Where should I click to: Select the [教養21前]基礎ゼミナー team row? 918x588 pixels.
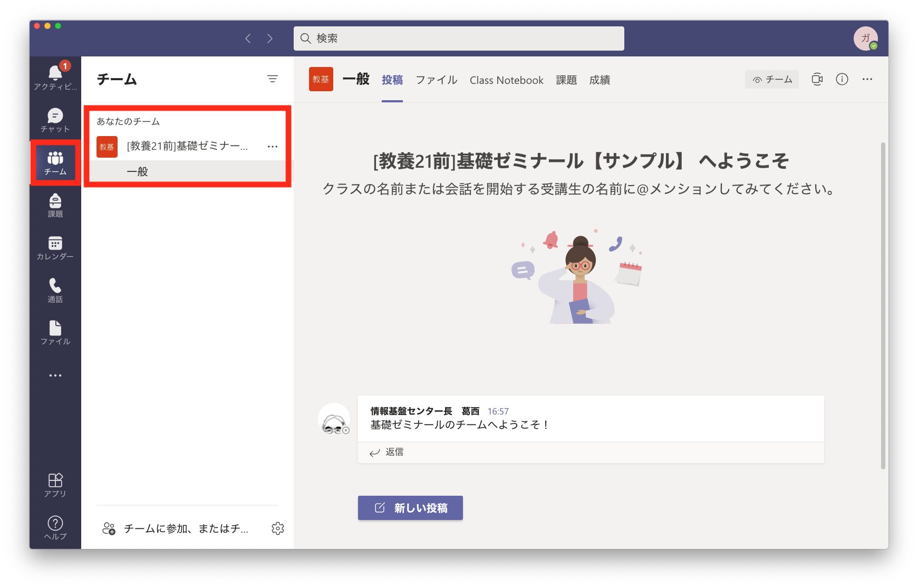coord(187,147)
